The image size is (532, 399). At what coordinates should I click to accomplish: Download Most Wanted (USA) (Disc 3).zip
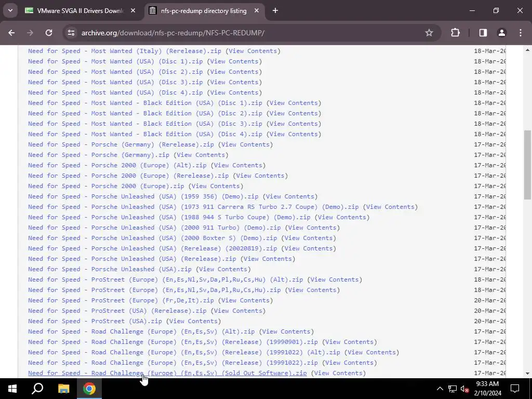coord(115,82)
